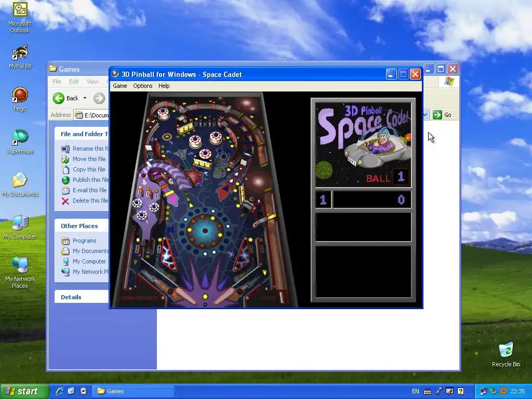Image resolution: width=532 pixels, height=399 pixels.
Task: Click the EN language indicator
Action: pyautogui.click(x=415, y=392)
